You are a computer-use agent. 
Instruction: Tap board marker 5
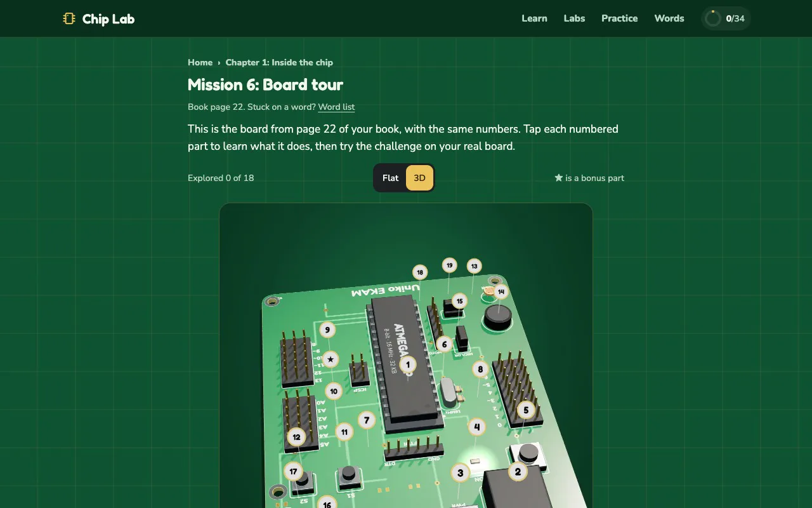pyautogui.click(x=525, y=410)
